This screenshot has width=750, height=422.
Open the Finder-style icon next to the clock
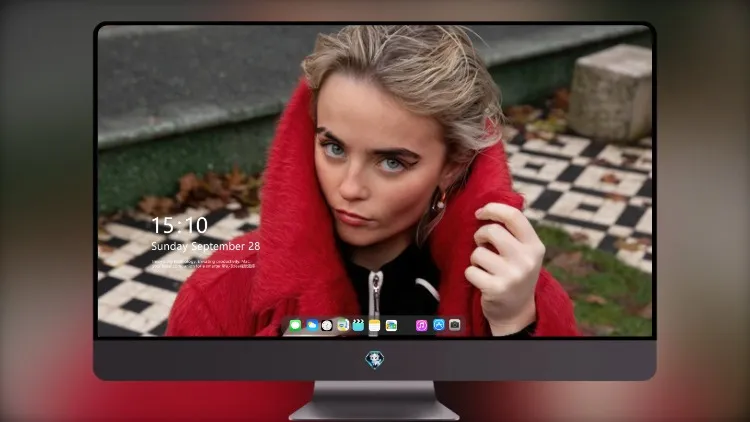click(x=343, y=325)
